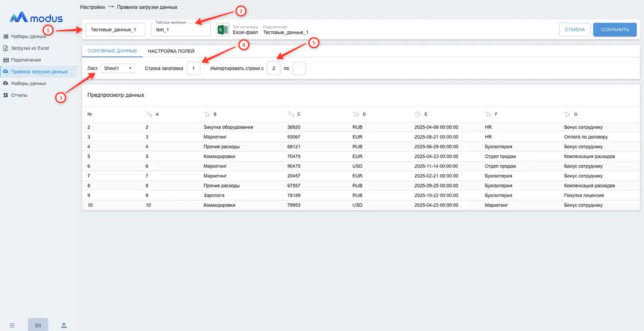Open the user profile icon at sidebar bottom
The image size is (644, 331).
click(64, 325)
